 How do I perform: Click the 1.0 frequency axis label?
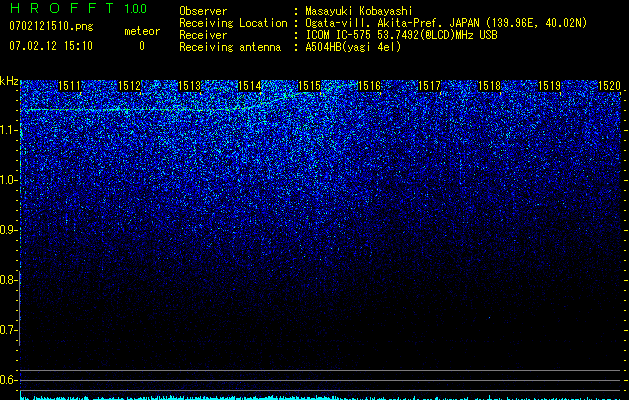click(x=8, y=180)
